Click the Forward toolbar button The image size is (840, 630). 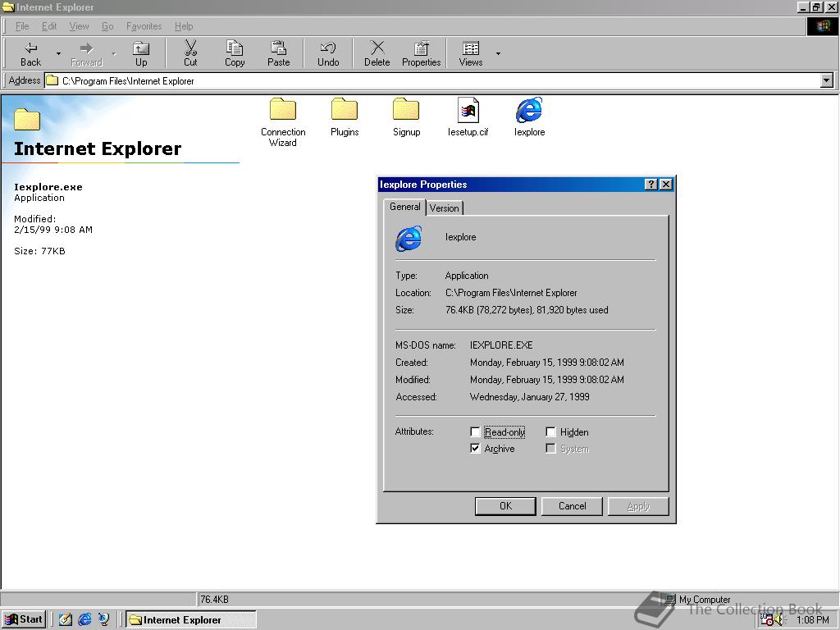pos(86,53)
